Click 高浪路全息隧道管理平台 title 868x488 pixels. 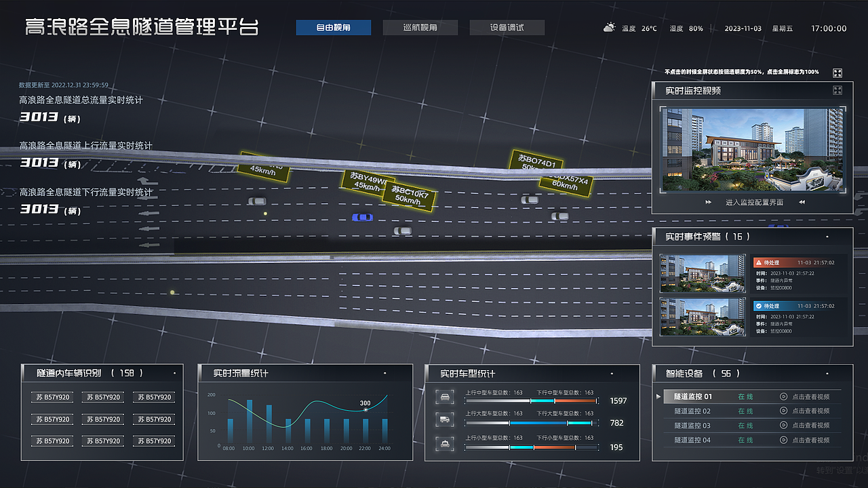[142, 27]
